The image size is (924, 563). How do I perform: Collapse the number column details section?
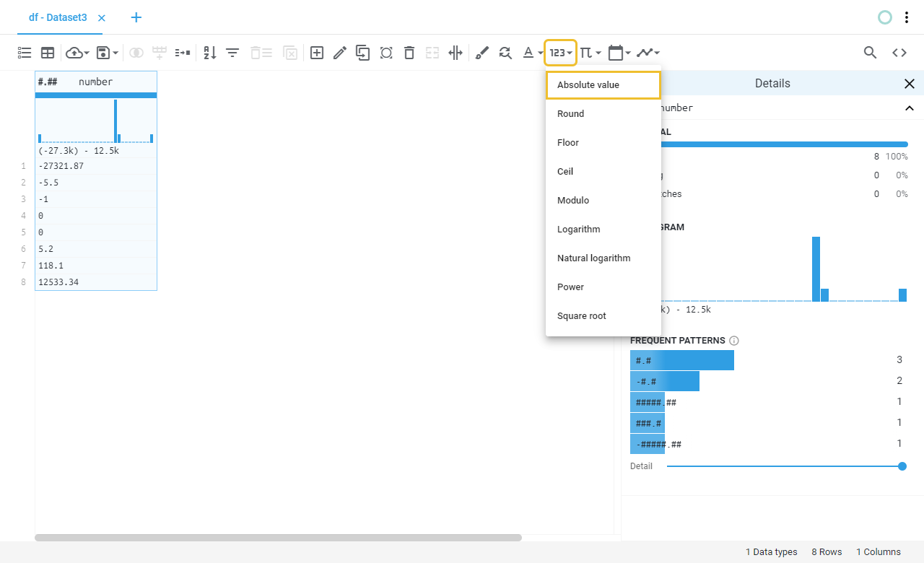pyautogui.click(x=910, y=108)
